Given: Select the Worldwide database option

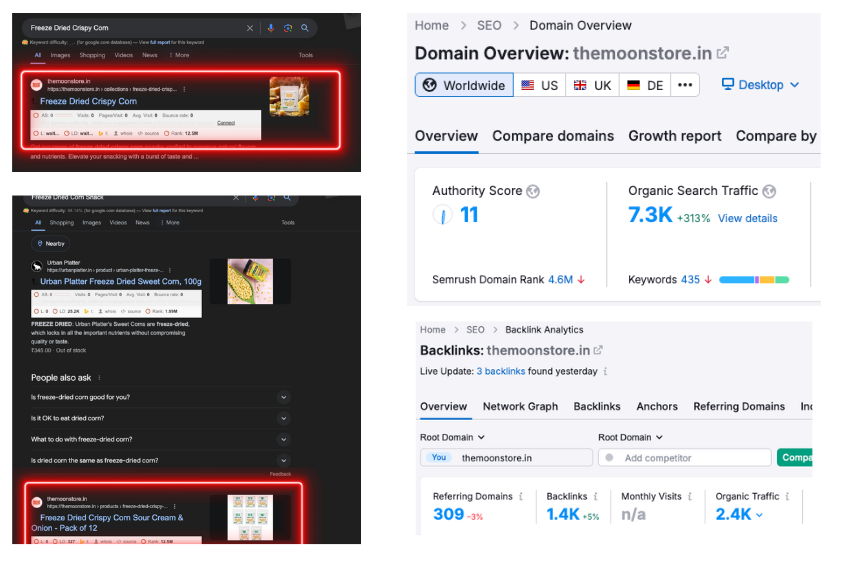Looking at the screenshot, I should pyautogui.click(x=464, y=85).
